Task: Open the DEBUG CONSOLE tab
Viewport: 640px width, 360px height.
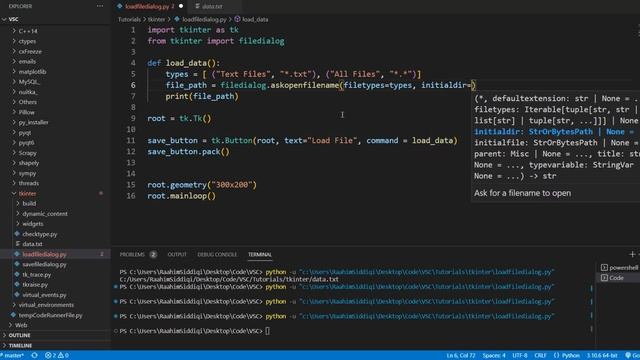Action: coord(217,254)
